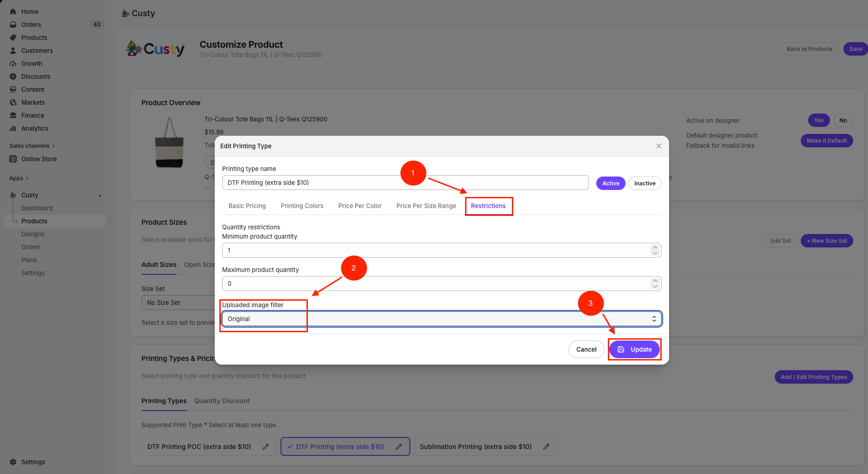
Task: Click the Customers person icon
Action: coord(13,51)
